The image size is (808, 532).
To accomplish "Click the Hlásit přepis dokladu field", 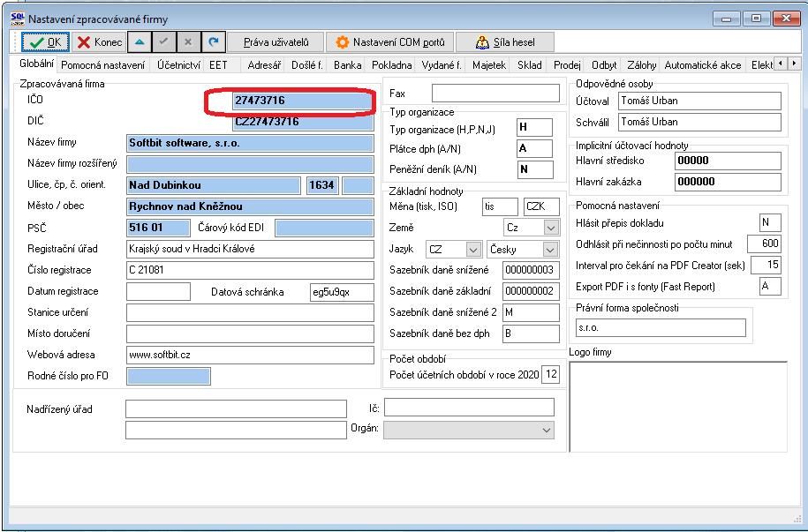I will click(770, 223).
